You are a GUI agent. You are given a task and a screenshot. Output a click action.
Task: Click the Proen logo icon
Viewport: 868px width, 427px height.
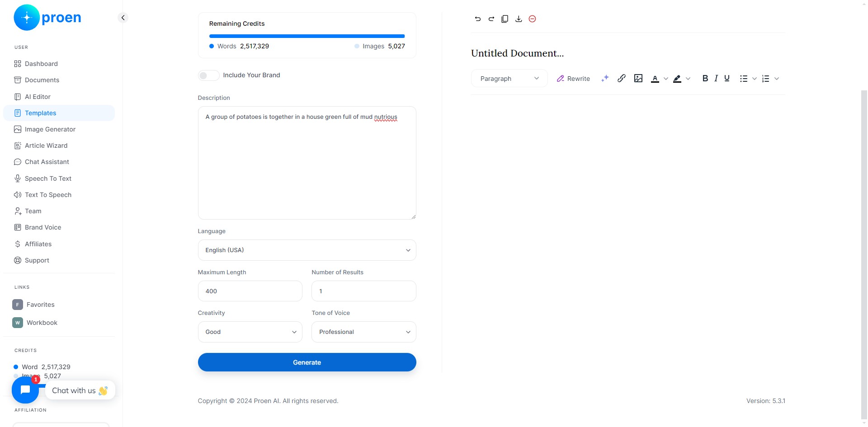[x=27, y=18]
